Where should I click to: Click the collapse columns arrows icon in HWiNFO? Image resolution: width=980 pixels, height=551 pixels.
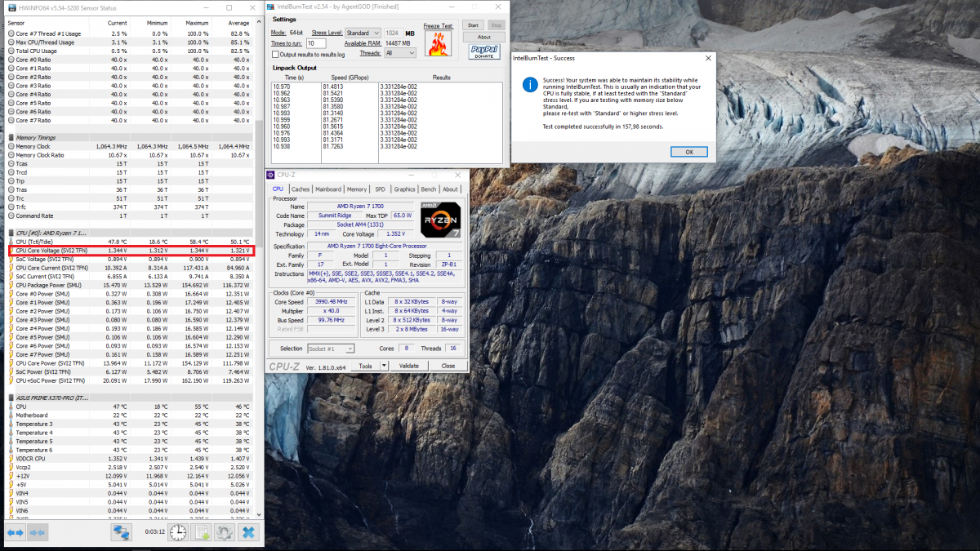click(x=36, y=532)
